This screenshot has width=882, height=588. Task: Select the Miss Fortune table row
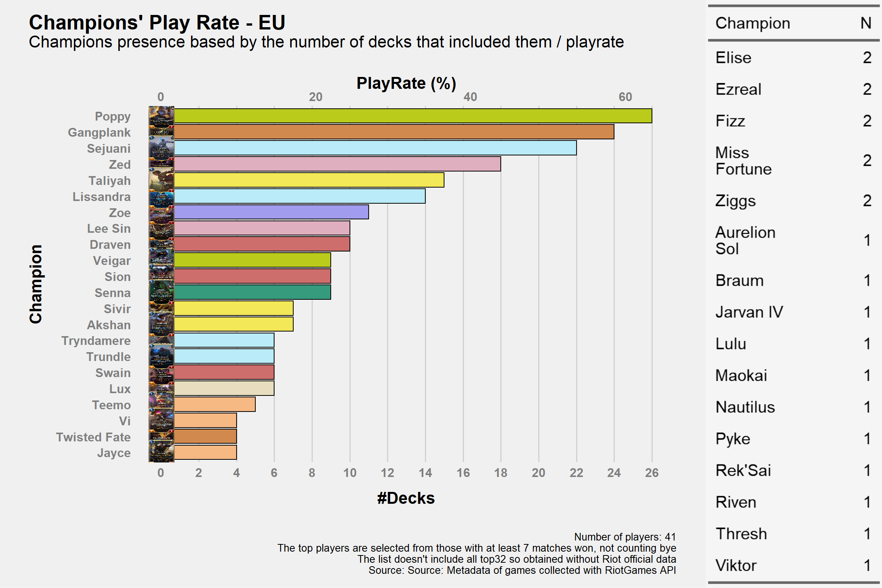coord(794,161)
